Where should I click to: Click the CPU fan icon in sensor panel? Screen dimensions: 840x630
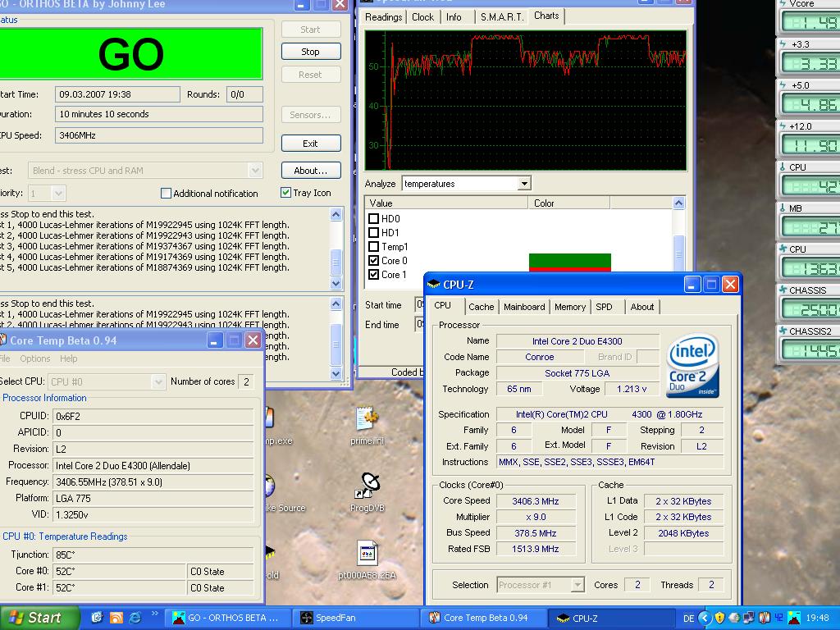tap(783, 249)
